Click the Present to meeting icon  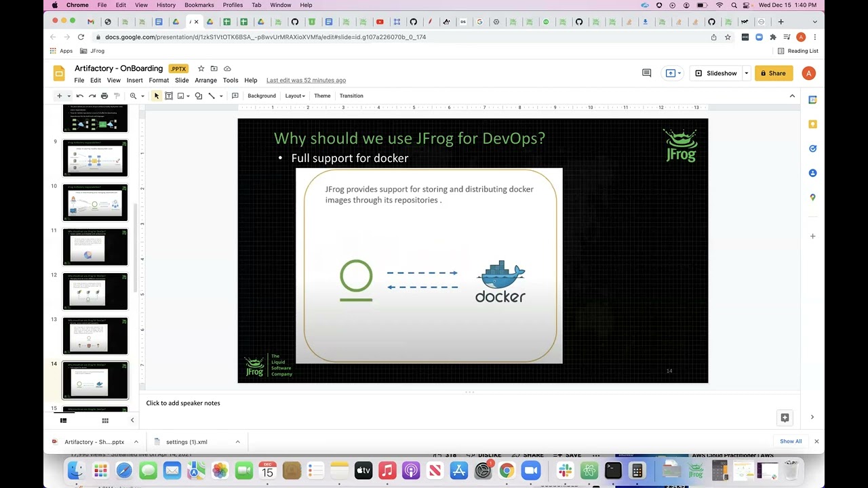click(671, 73)
